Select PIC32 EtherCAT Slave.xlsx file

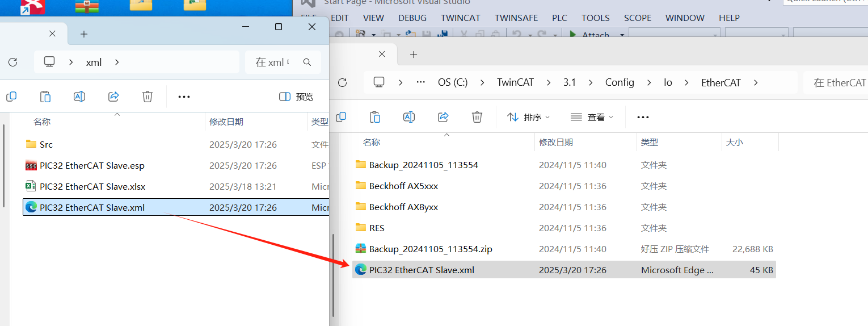(x=176, y=186)
